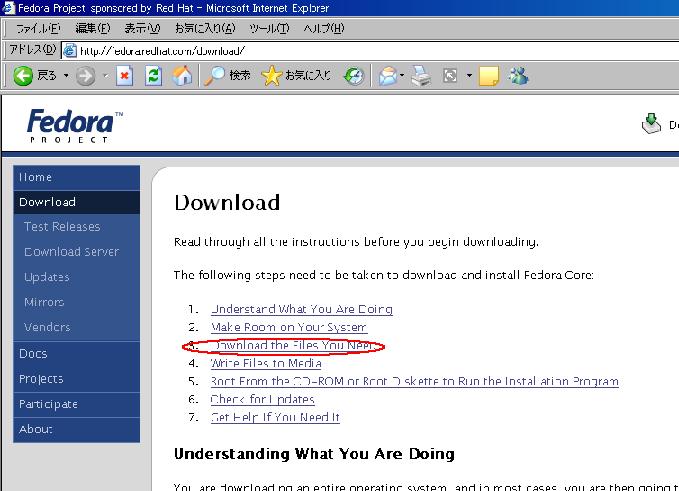Click the Messenger people icon
Screen dimensions: 679x491
518,76
